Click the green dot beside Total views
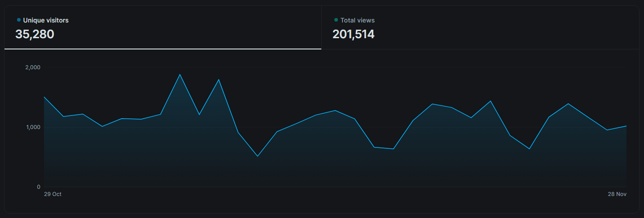This screenshot has height=218, width=644. point(336,20)
